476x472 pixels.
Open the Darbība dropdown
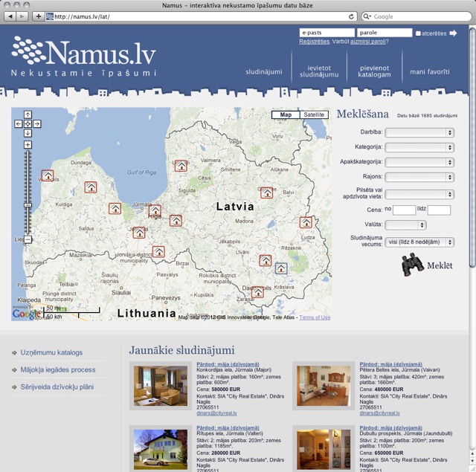click(419, 132)
